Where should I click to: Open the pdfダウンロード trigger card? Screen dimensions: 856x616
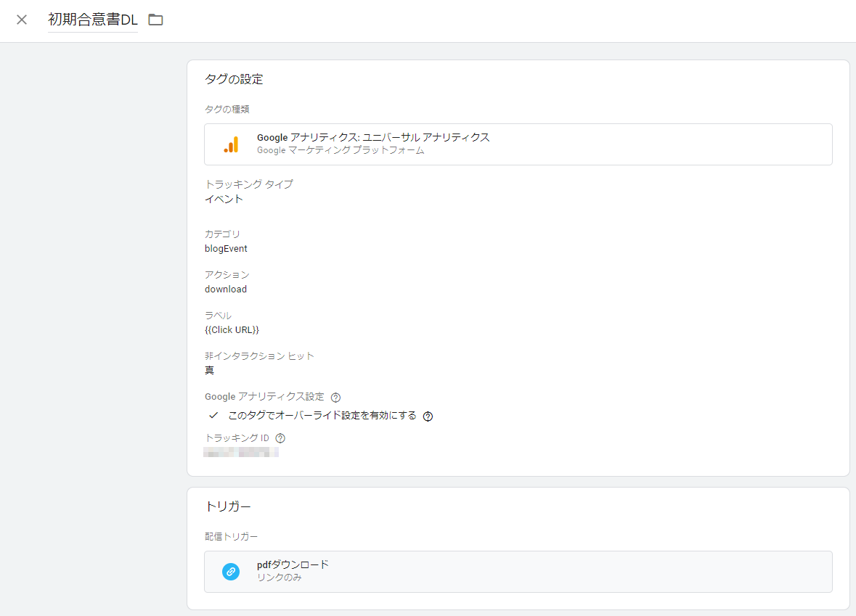click(518, 571)
